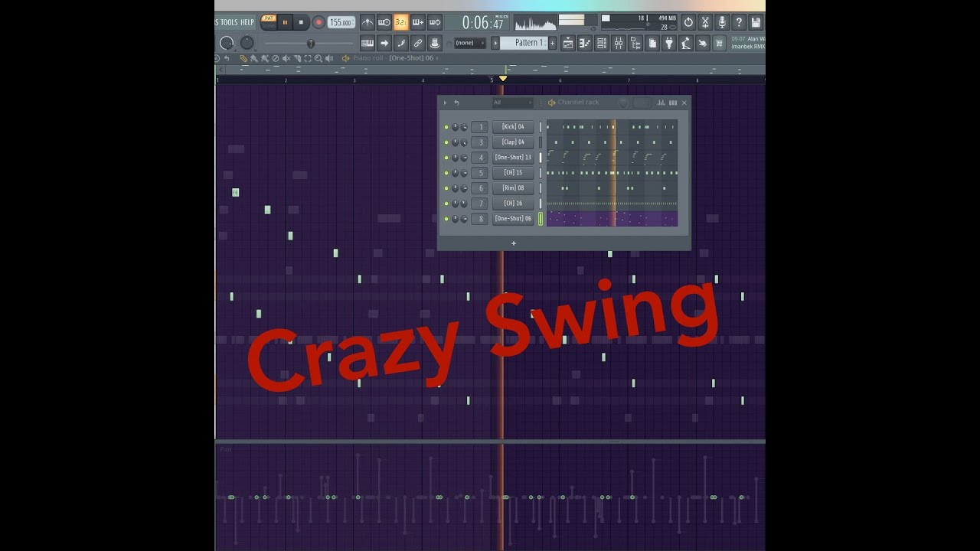Mute the [Clap] 04 channel green light
The image size is (980, 551).
(446, 142)
